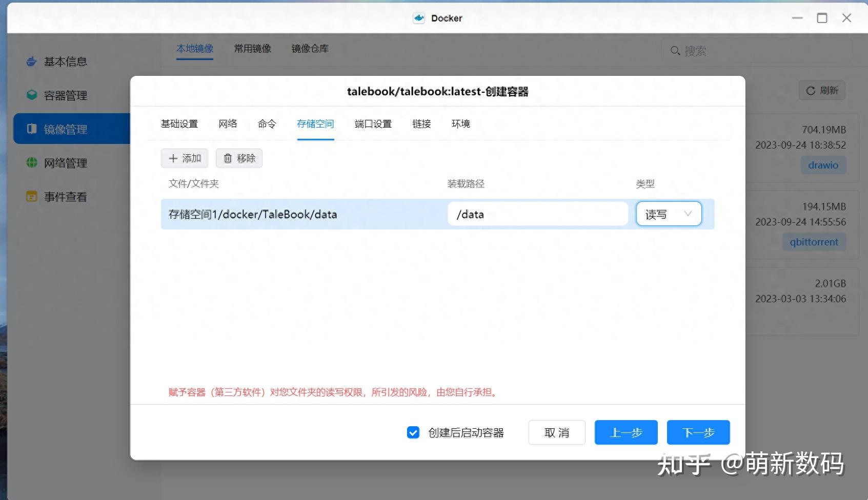Click the Docker whale icon in the title bar
868x500 pixels.
pyautogui.click(x=419, y=17)
